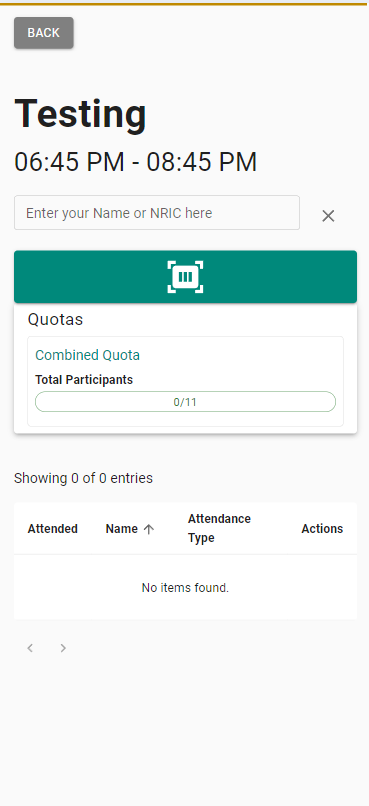Image resolution: width=369 pixels, height=806 pixels.
Task: Click the Testing event title
Action: [81, 114]
